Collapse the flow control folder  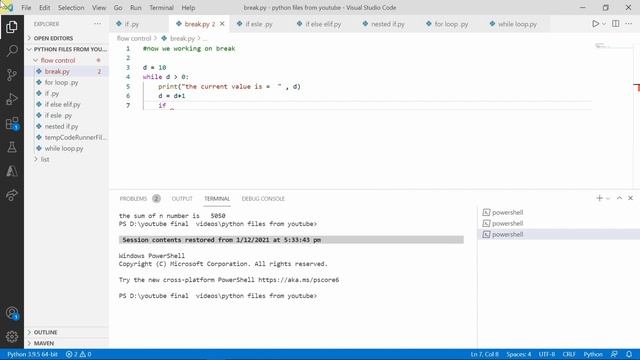click(x=67, y=60)
